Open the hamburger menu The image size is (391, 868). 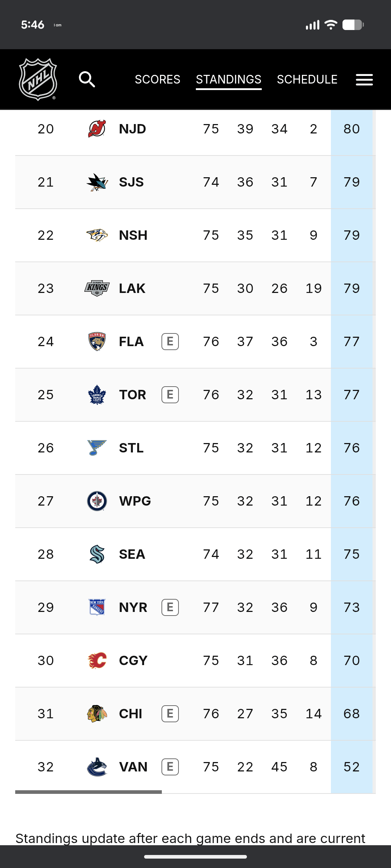pyautogui.click(x=364, y=80)
